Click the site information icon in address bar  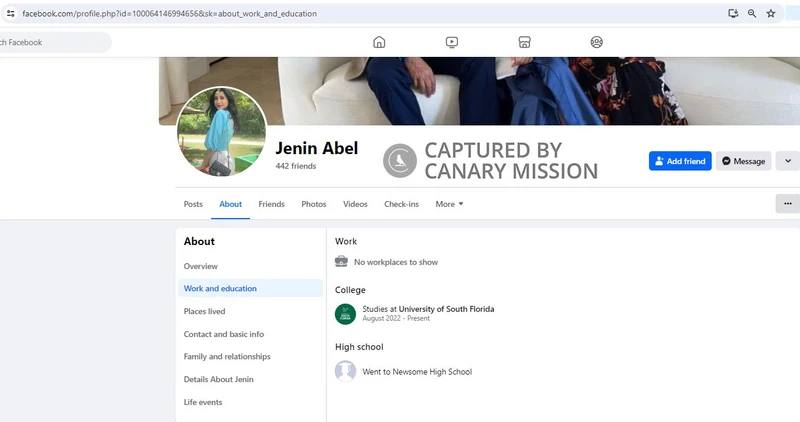[x=10, y=14]
